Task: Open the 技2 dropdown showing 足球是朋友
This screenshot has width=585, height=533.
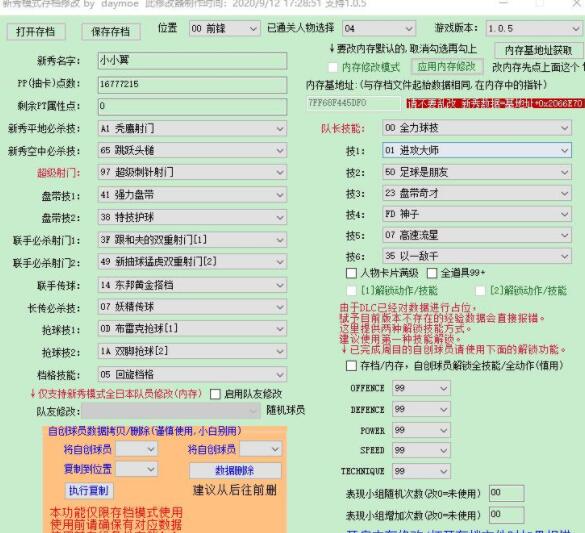Action: [477, 172]
